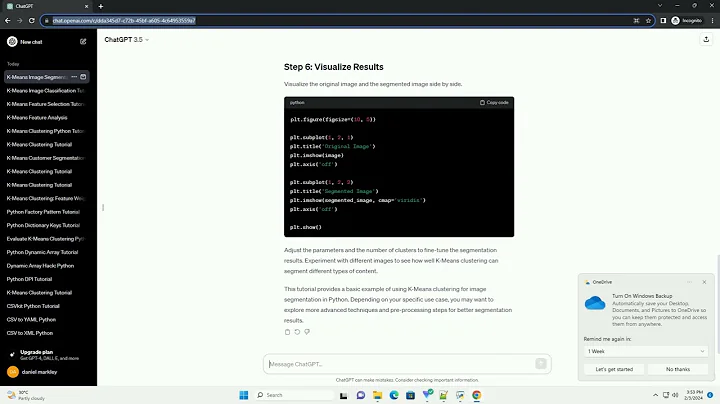This screenshot has width=720, height=404.
Task: Open daniel markley account menu
Action: click(x=46, y=372)
